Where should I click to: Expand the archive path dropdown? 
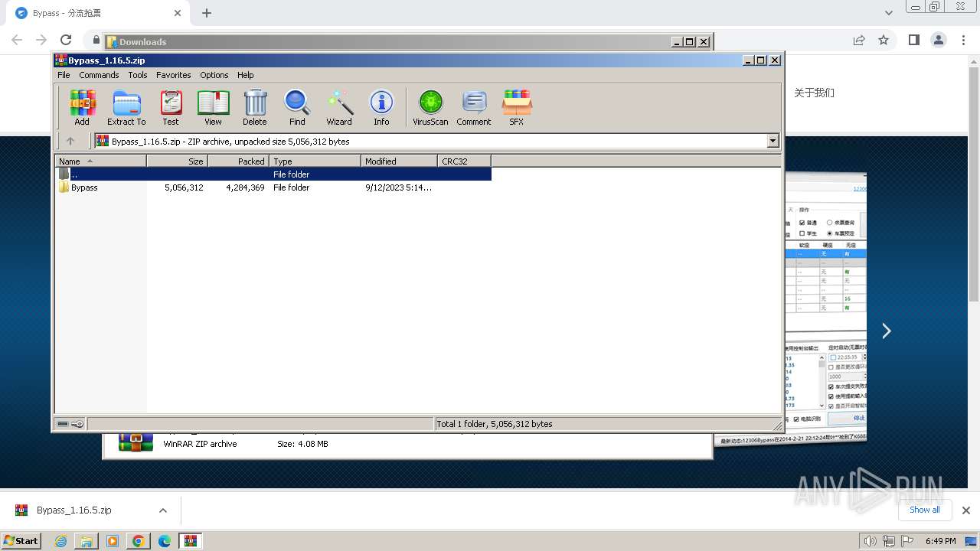click(x=773, y=141)
